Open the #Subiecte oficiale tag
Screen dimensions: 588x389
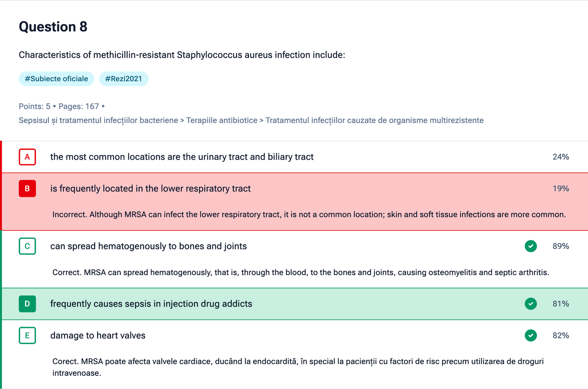[56, 79]
